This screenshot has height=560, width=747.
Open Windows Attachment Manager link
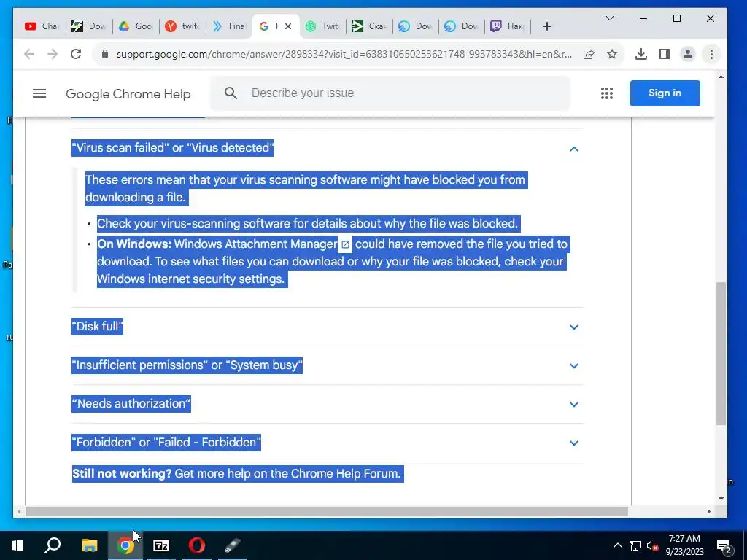256,244
